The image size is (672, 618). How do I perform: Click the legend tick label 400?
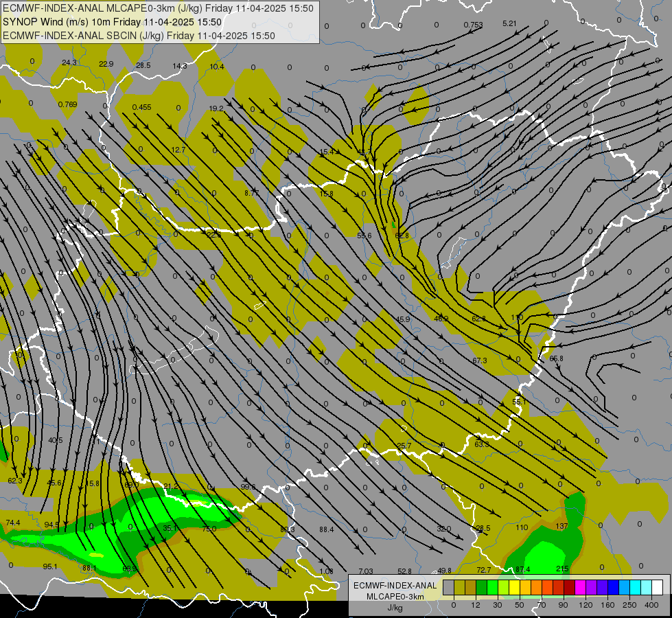(651, 605)
